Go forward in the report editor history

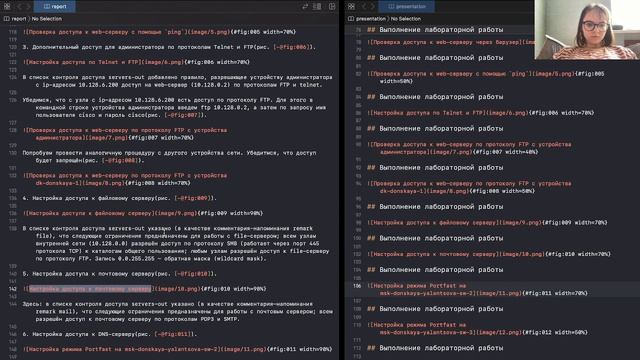(x=27, y=6)
